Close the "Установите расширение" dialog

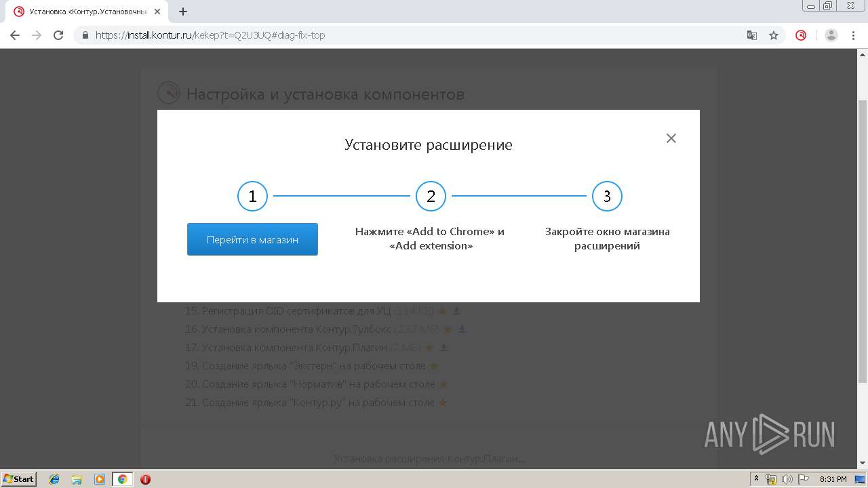point(671,138)
